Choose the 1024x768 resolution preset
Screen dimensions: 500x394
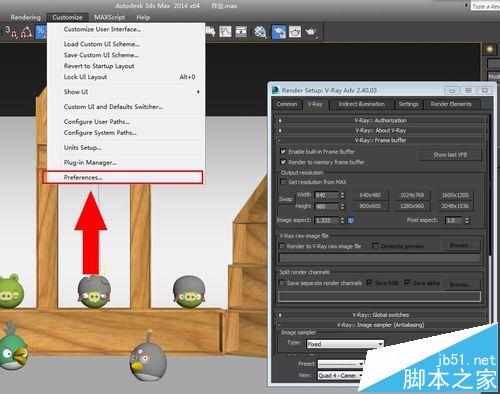[x=412, y=195]
